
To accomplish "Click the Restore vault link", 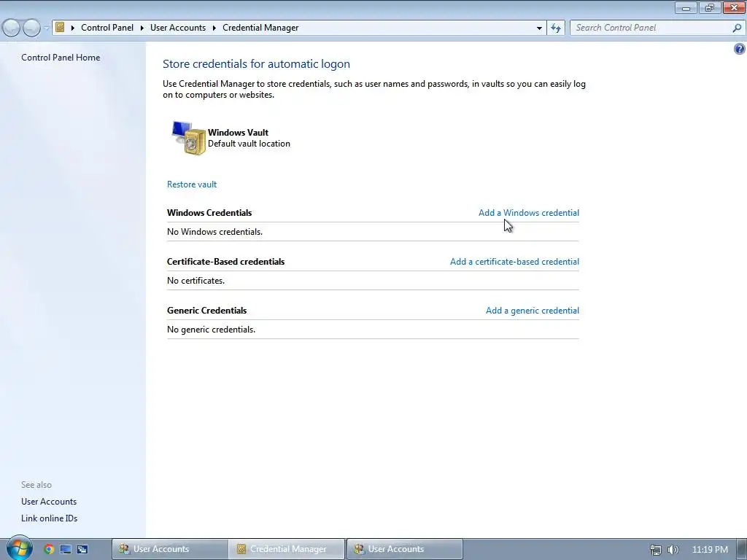I will click(x=192, y=184).
